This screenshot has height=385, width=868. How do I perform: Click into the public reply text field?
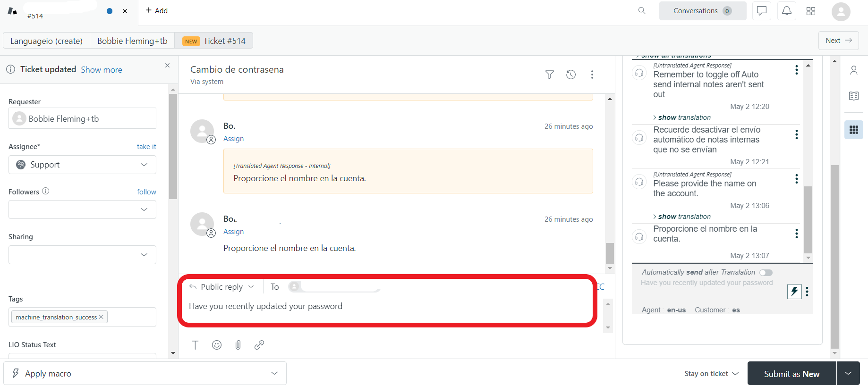coord(387,306)
